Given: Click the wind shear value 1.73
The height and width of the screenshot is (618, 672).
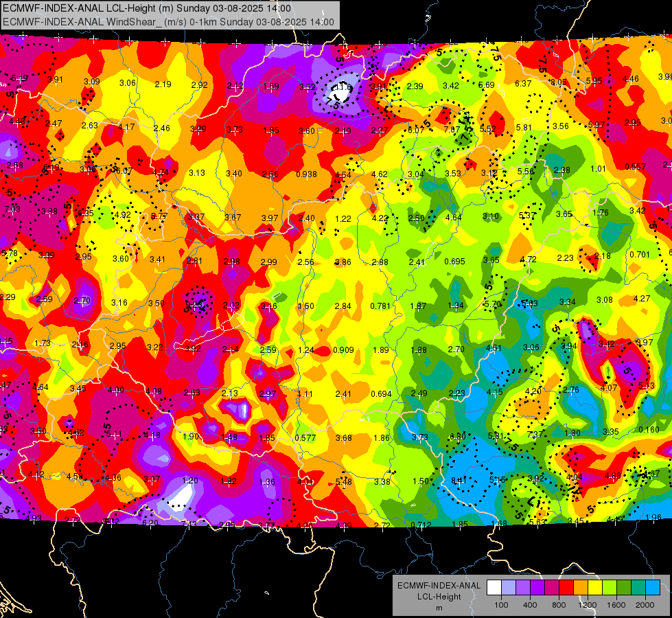Looking at the screenshot, I should pyautogui.click(x=43, y=343).
